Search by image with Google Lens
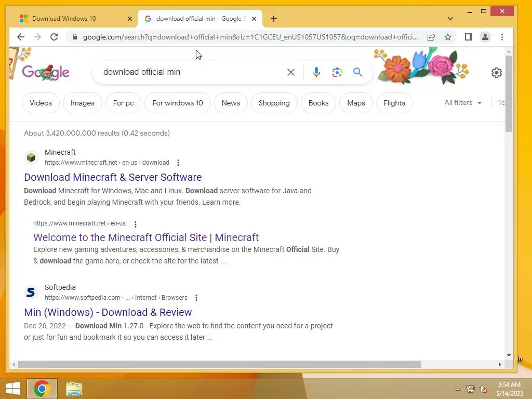The width and height of the screenshot is (532, 399). (337, 72)
